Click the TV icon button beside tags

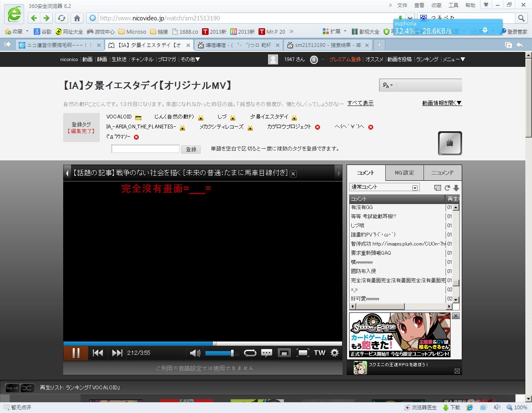click(450, 143)
